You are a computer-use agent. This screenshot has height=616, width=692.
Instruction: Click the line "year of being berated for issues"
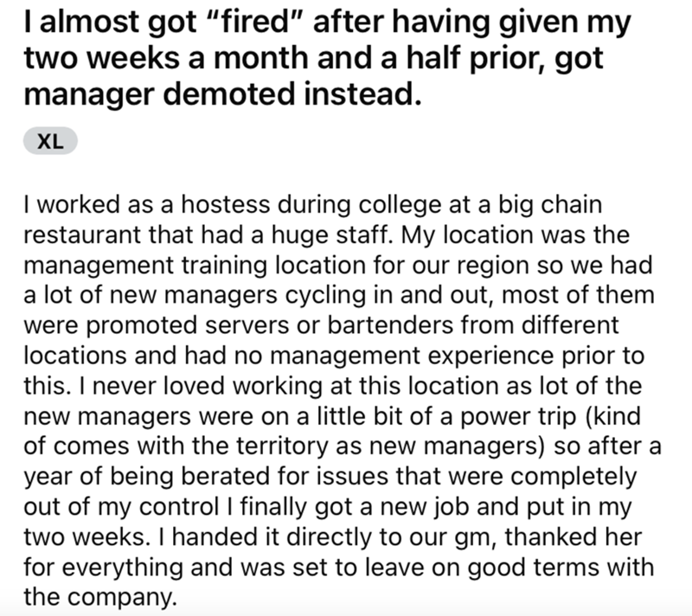pyautogui.click(x=330, y=477)
